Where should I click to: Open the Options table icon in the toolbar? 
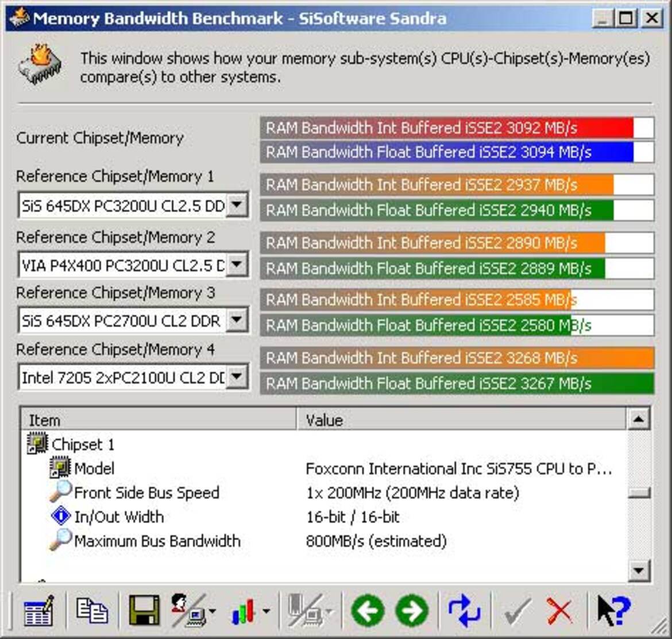click(x=38, y=611)
